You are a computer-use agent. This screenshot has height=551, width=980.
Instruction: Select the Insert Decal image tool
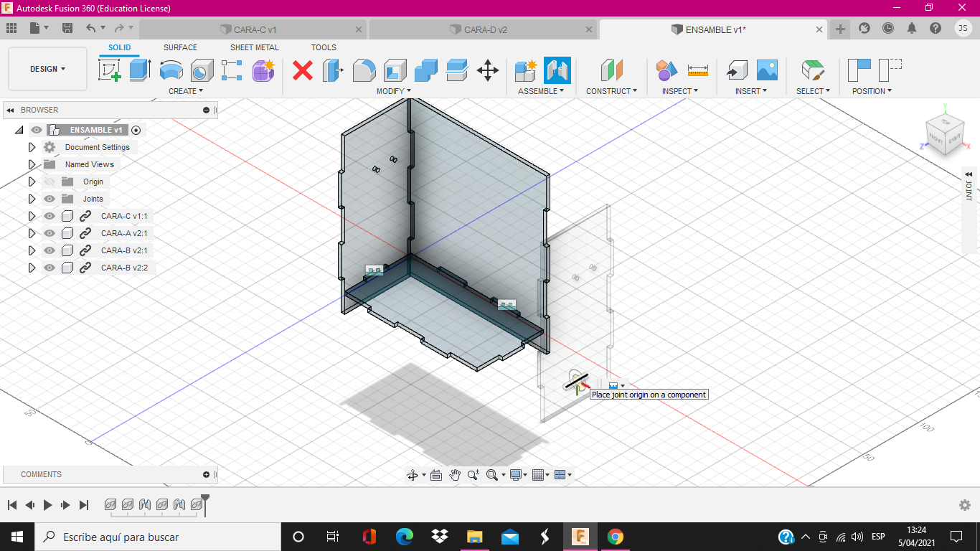(767, 70)
